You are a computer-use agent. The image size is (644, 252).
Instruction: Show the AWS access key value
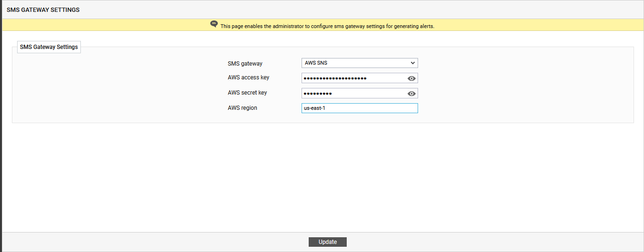(411, 78)
